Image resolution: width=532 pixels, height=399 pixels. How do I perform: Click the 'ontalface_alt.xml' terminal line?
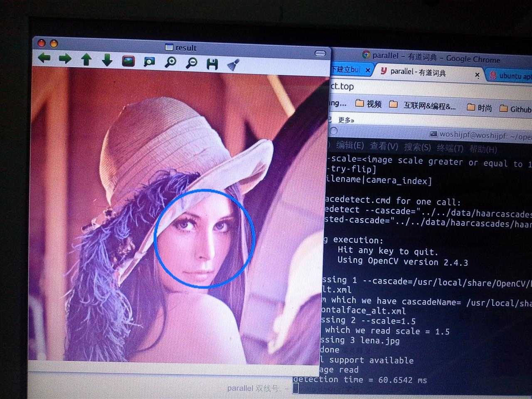pos(363,310)
